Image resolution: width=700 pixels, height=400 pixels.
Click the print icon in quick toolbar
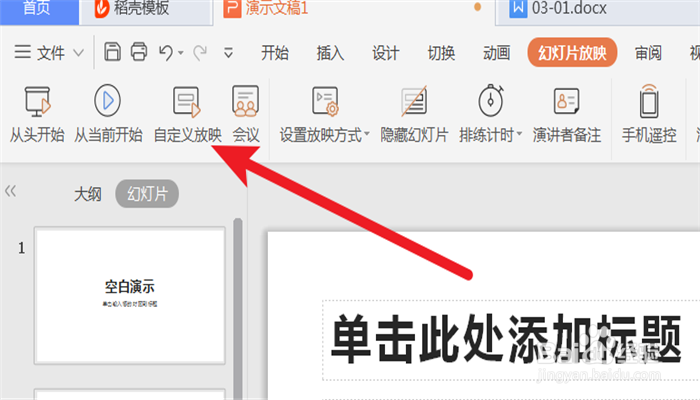[139, 52]
